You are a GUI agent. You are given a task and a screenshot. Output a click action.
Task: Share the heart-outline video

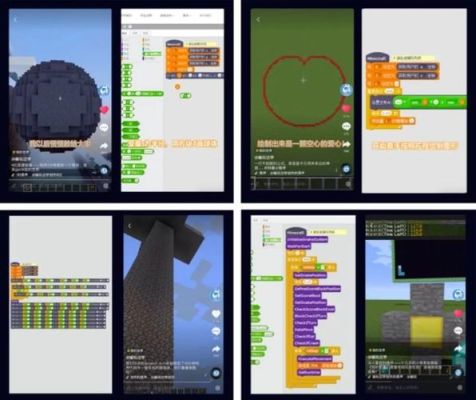(x=346, y=144)
